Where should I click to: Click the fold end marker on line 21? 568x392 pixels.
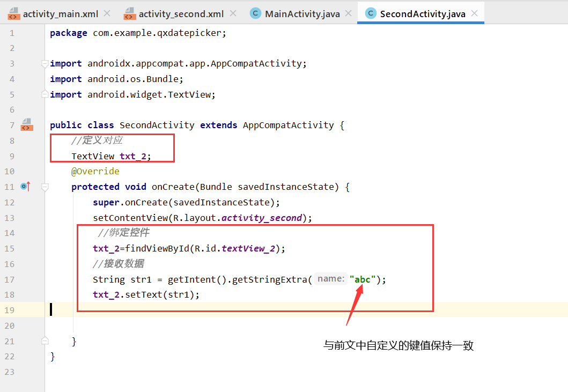[x=45, y=341]
